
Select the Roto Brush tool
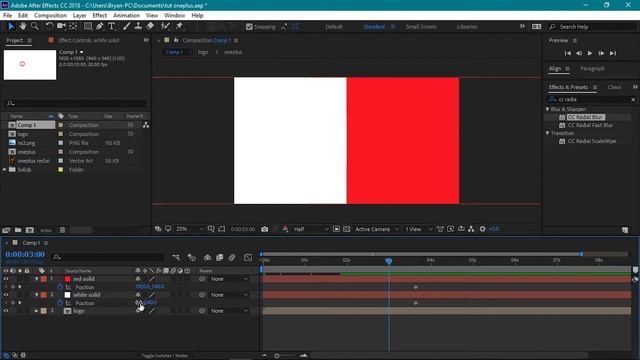point(165,26)
